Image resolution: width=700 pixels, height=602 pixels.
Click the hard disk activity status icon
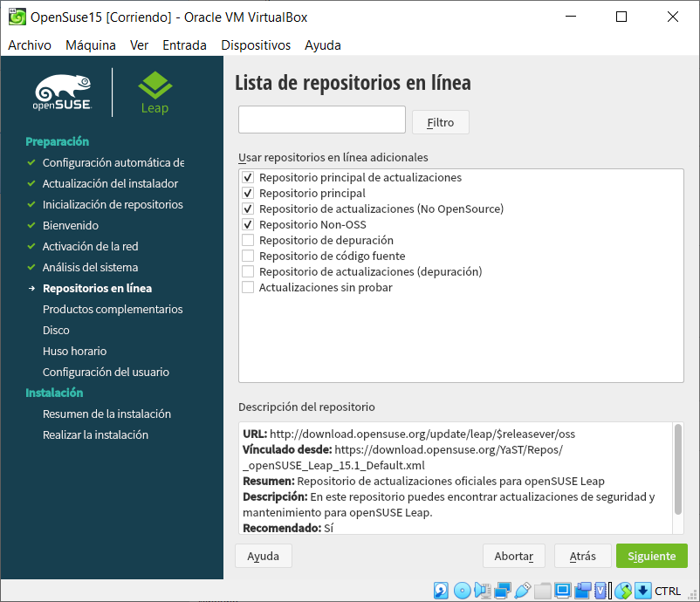point(441,591)
